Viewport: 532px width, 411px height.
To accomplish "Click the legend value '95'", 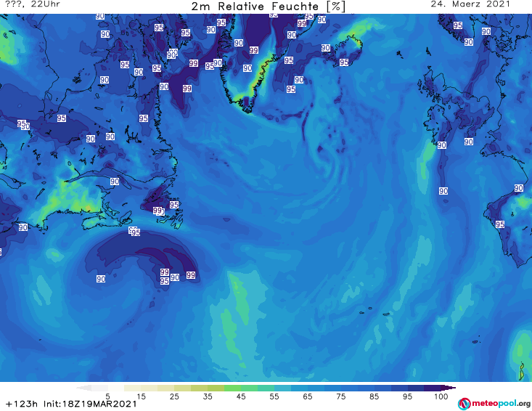I will tap(407, 396).
